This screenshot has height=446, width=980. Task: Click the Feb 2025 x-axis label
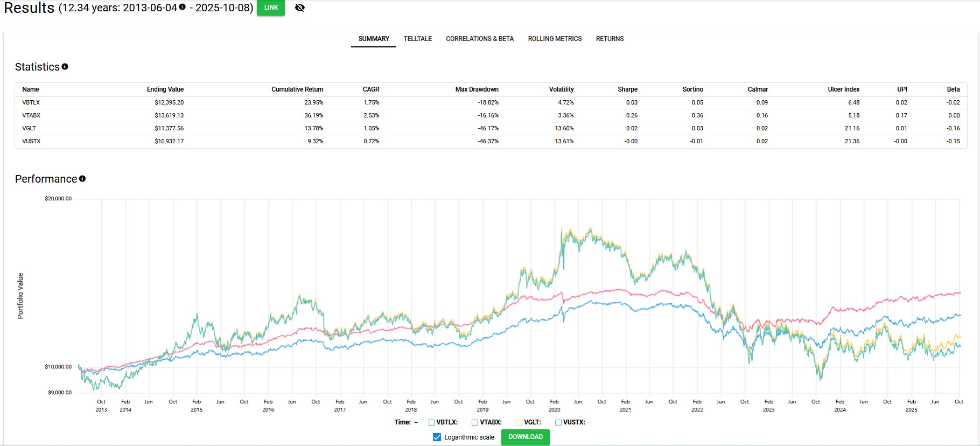point(911,406)
